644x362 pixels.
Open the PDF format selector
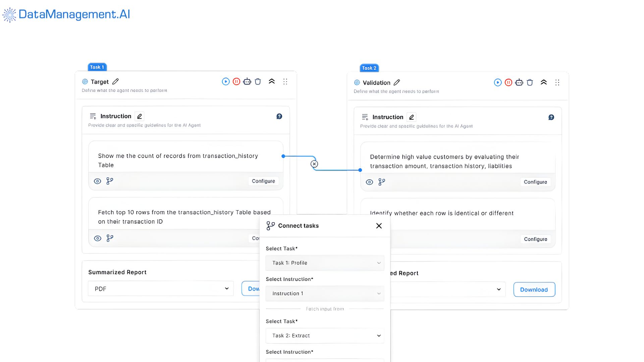(x=160, y=288)
